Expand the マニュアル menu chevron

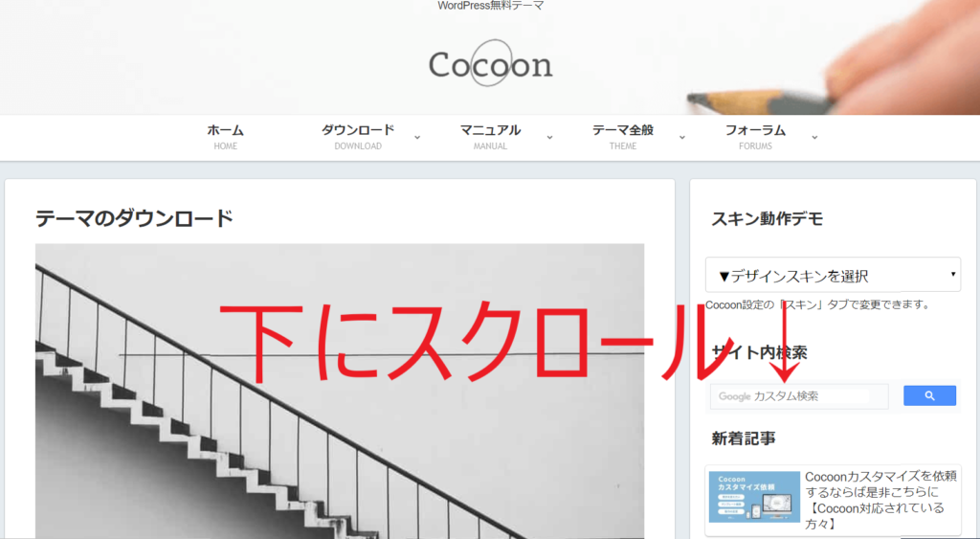[x=549, y=138]
